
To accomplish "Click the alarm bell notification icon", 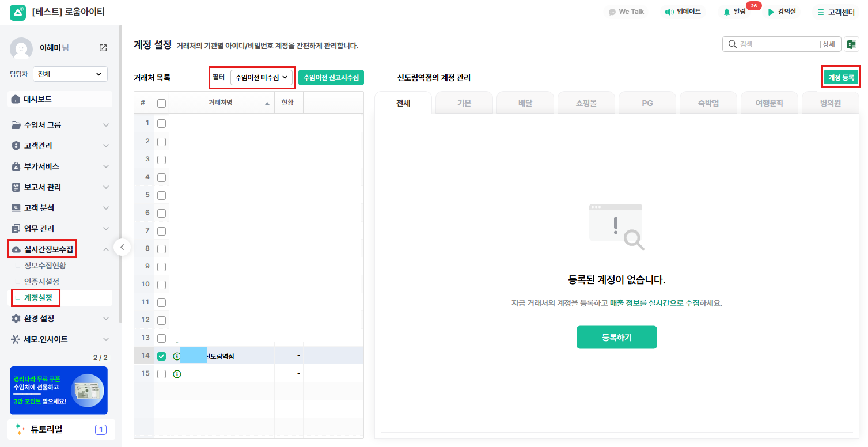I will tap(727, 12).
